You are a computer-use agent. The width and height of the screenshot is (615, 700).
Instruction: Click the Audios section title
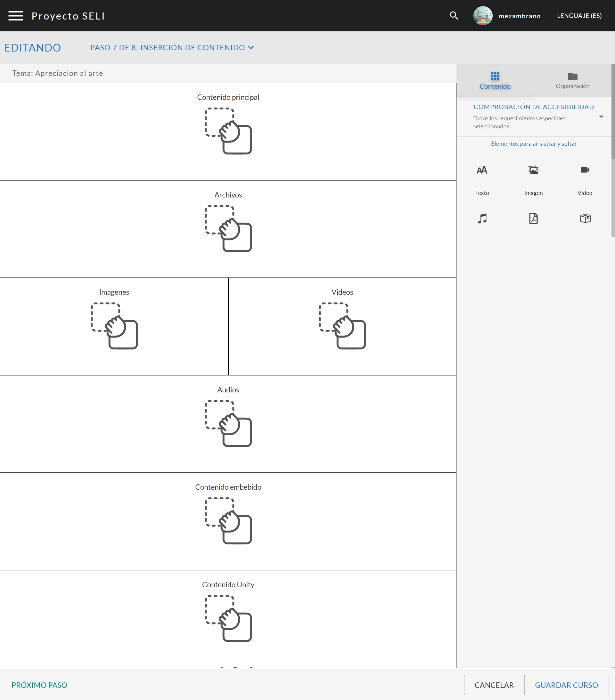228,390
